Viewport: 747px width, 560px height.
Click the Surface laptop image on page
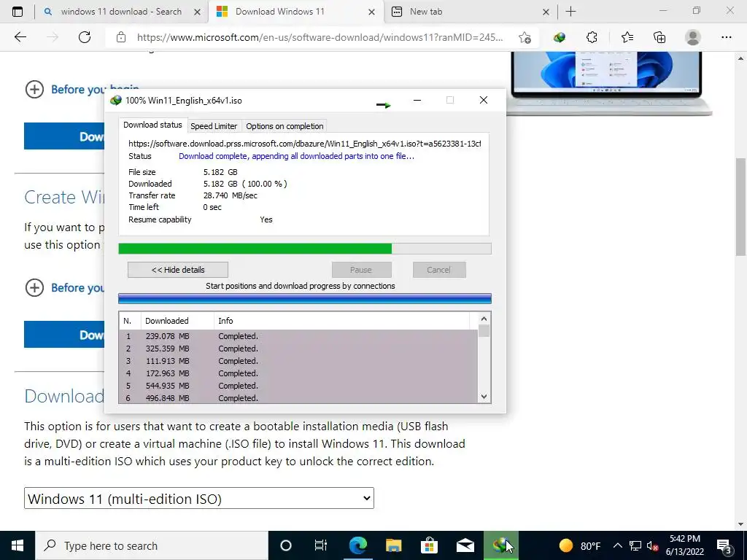point(608,83)
